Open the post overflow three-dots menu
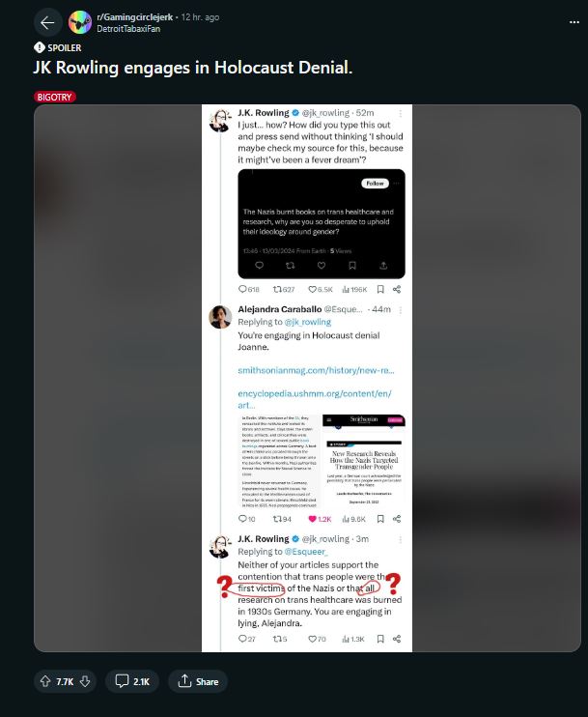The image size is (588, 717). click(x=574, y=22)
